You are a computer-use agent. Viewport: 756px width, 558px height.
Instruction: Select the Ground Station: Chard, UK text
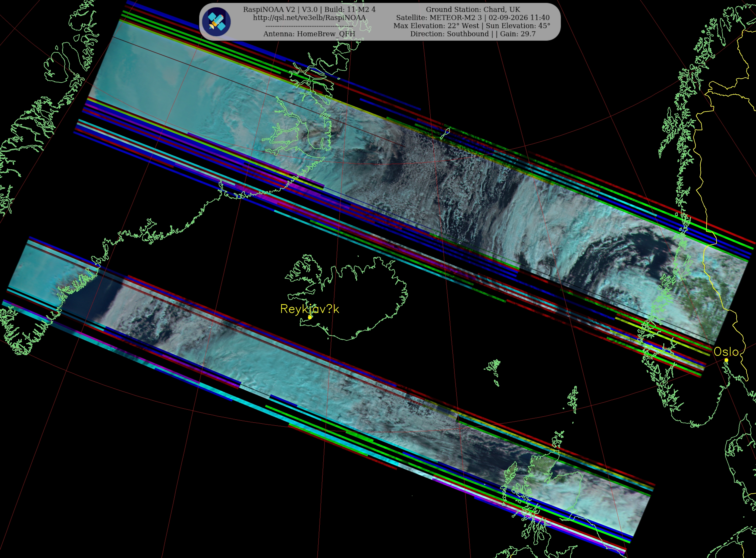point(473,9)
